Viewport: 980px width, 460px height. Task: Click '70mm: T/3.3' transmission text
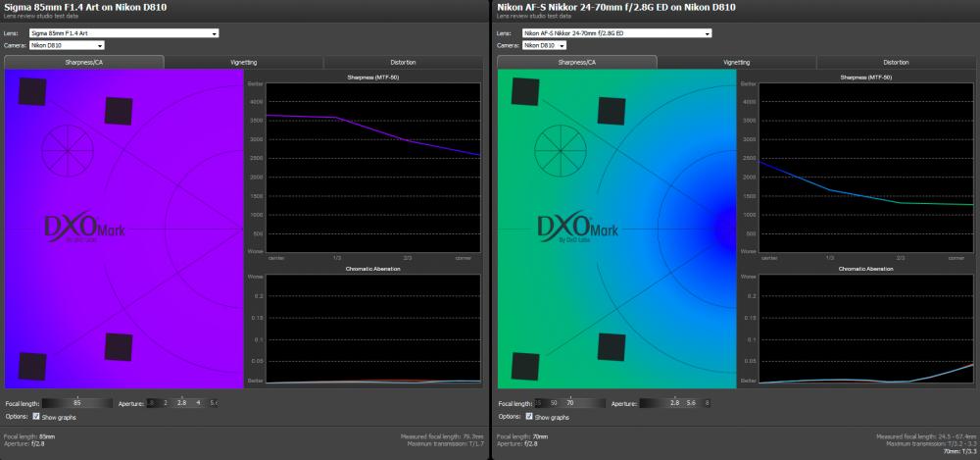959,450
